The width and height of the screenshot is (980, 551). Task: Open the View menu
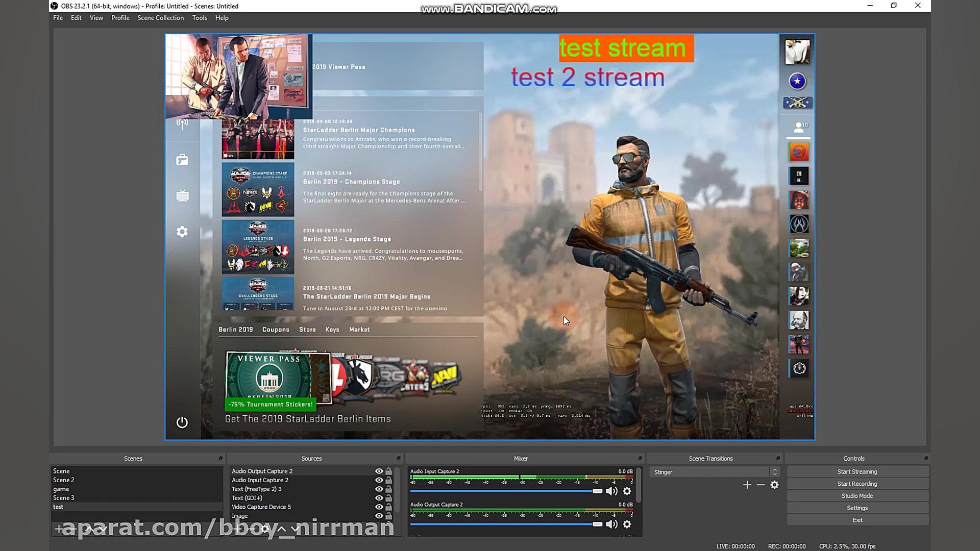tap(96, 18)
